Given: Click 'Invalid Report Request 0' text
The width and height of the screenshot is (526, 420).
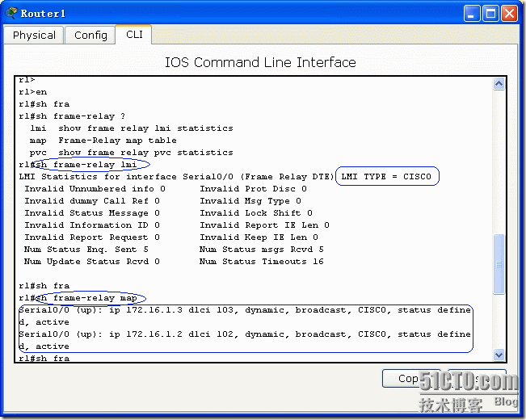Looking at the screenshot, I should [92, 237].
